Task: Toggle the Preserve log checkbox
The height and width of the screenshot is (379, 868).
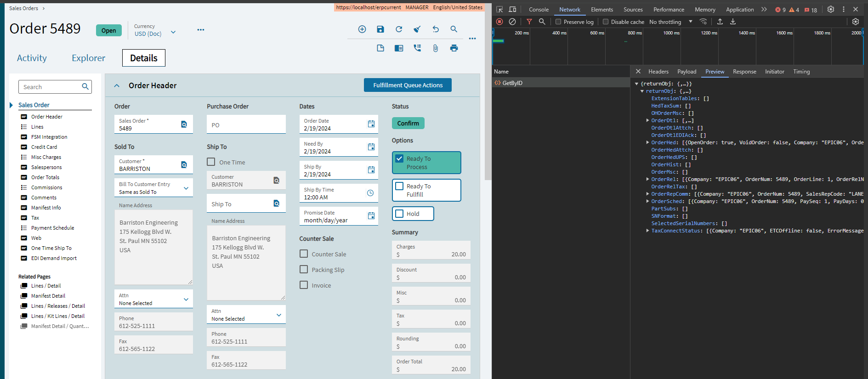Action: pyautogui.click(x=558, y=22)
